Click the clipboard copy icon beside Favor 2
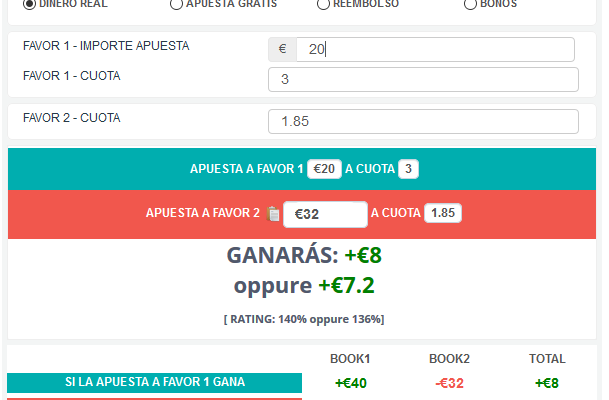Screen dimensions: 609x400 click(x=273, y=214)
